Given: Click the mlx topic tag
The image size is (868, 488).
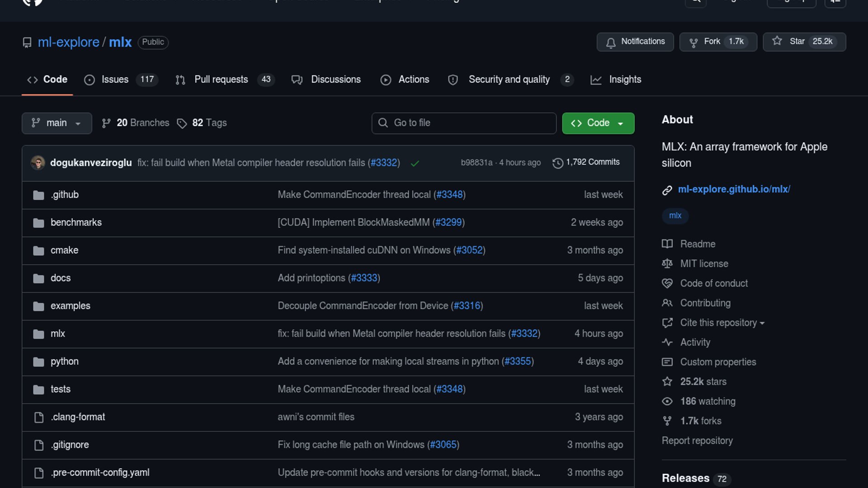Looking at the screenshot, I should (x=675, y=216).
